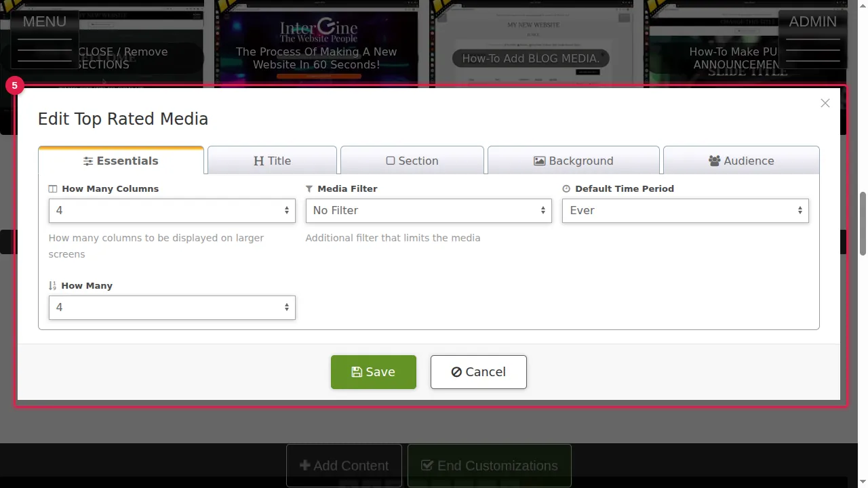Close the Edit Top Rated Media dialog
This screenshot has height=488, width=868.
click(x=825, y=103)
